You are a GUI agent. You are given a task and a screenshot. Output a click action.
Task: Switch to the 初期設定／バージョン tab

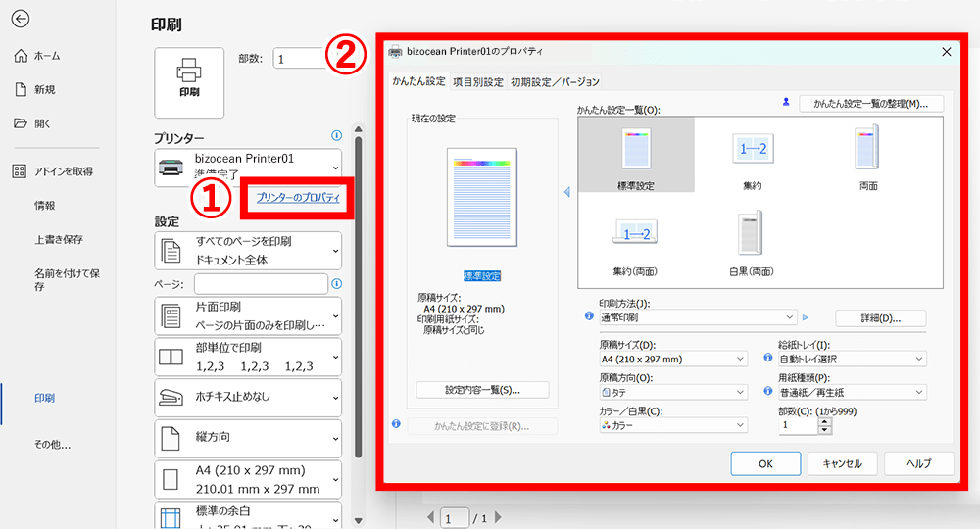(555, 82)
